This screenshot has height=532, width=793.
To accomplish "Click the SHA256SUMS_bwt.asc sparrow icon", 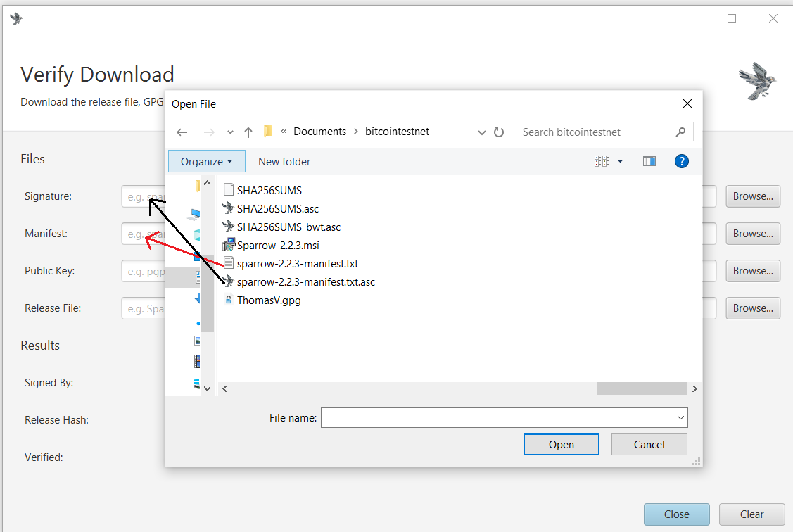I will pos(228,226).
